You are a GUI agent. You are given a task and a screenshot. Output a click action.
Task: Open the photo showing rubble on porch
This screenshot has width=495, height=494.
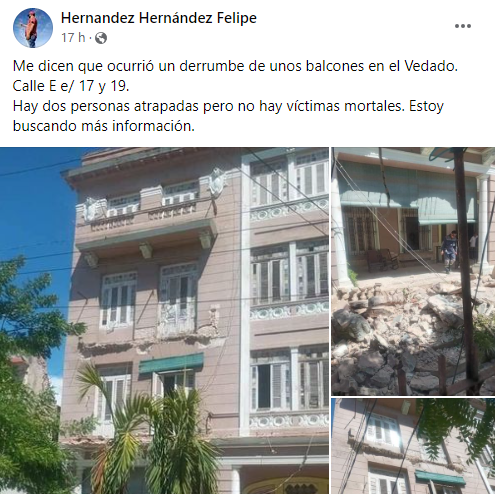pyautogui.click(x=413, y=271)
